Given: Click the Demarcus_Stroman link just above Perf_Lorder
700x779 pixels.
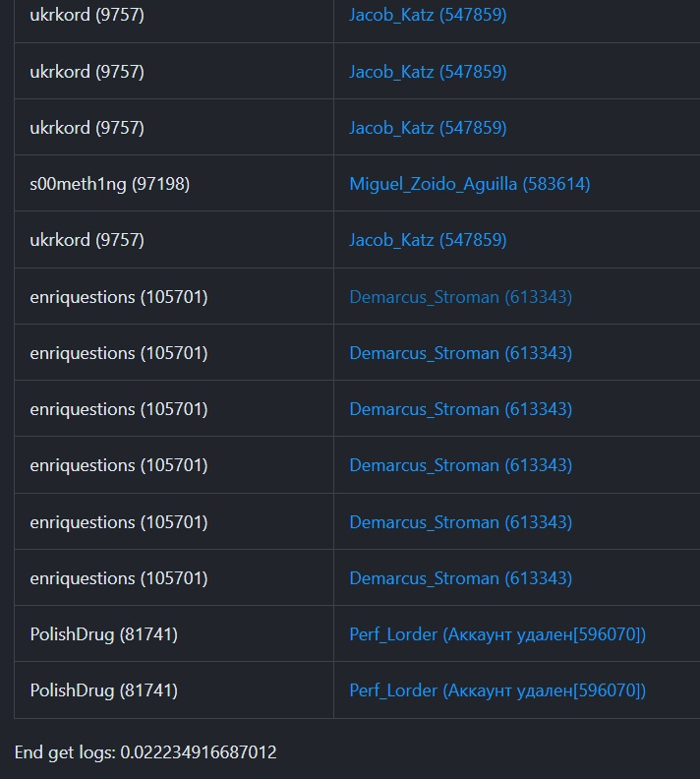Looking at the screenshot, I should click(460, 578).
